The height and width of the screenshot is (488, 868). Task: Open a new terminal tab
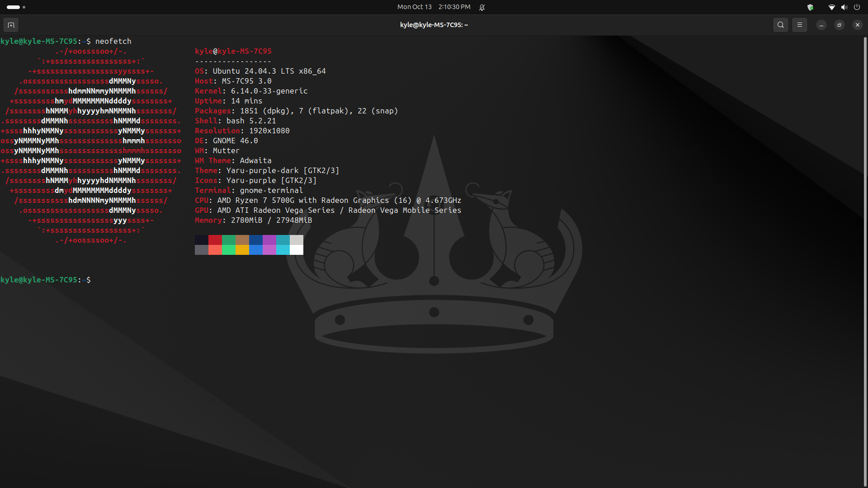pos(11,25)
